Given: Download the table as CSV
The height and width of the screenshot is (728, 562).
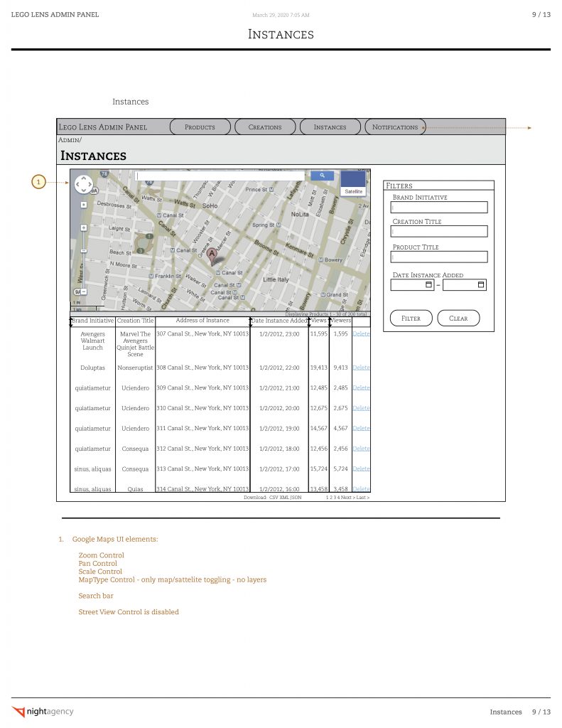Looking at the screenshot, I should pos(273,497).
